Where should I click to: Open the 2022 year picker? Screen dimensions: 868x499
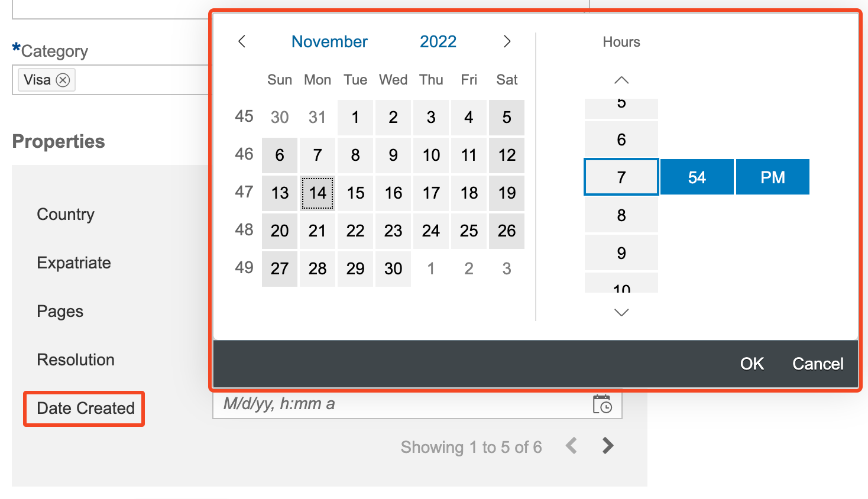pyautogui.click(x=438, y=41)
